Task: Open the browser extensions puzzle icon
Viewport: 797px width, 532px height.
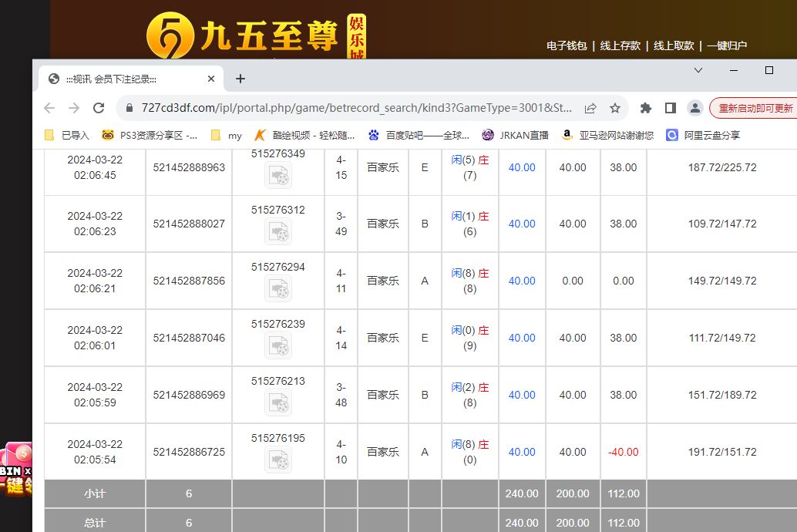Action: point(646,108)
